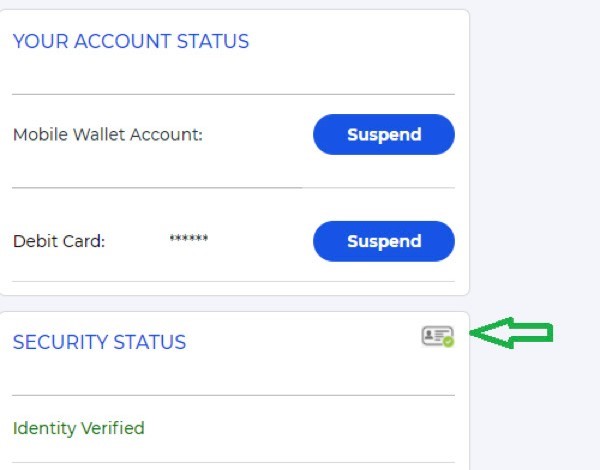
Task: Click the gray page background beside cards
Action: tap(536, 153)
